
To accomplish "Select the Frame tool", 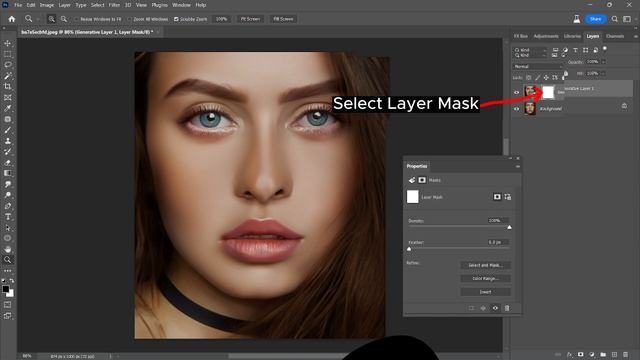I will 7,98.
